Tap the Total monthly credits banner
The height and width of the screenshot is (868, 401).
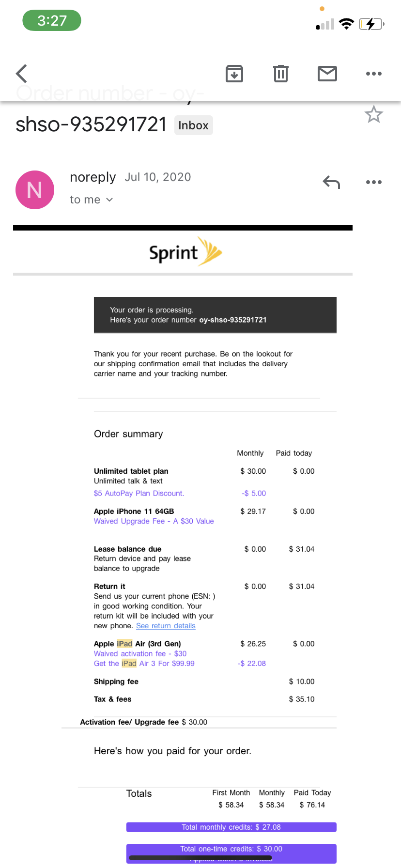[x=231, y=827]
